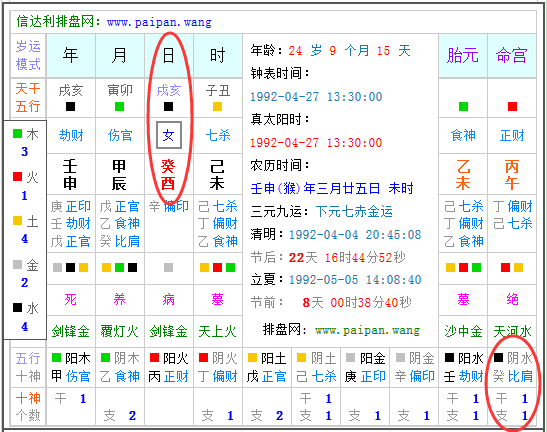Select the 年 pillar column header
Image resolution: width=547 pixels, height=432 pixels.
tap(70, 55)
